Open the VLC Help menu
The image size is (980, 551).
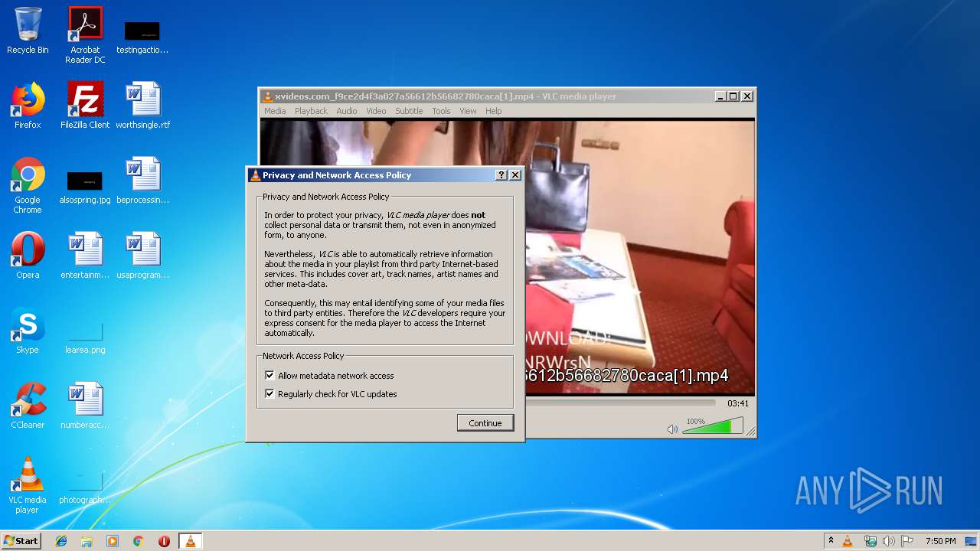click(x=494, y=111)
